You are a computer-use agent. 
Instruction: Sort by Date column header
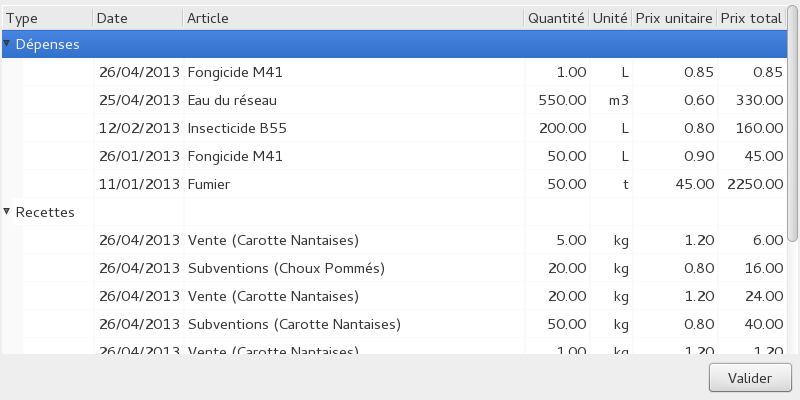click(137, 18)
